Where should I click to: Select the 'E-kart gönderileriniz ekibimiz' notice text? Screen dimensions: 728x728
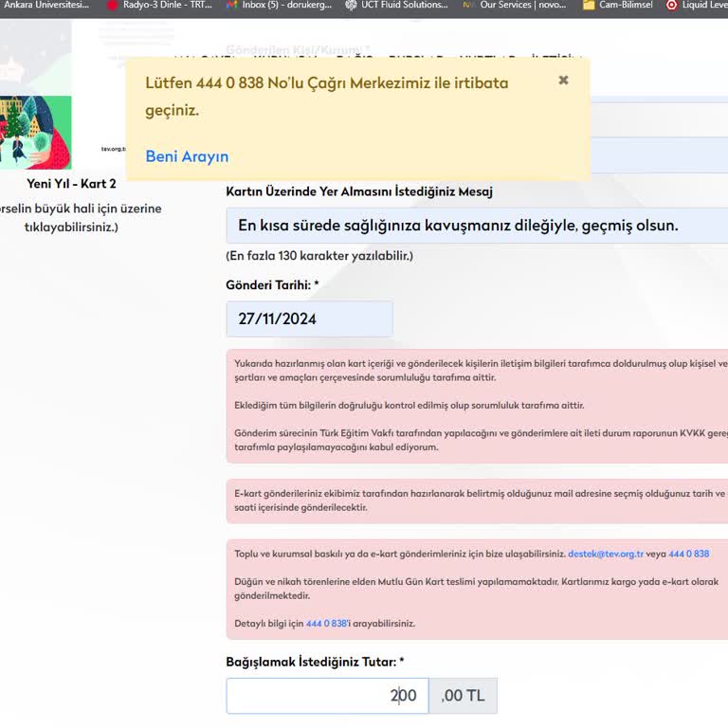pos(481,500)
